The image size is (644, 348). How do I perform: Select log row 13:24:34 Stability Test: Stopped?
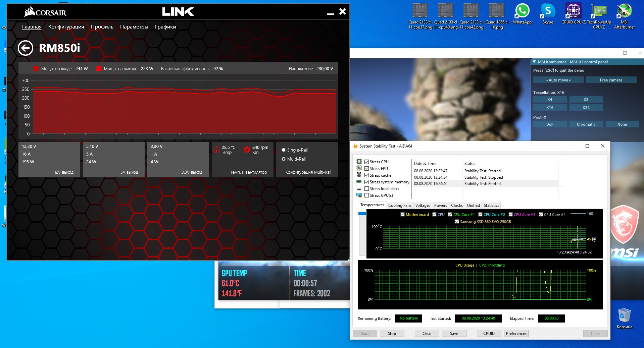click(x=486, y=177)
